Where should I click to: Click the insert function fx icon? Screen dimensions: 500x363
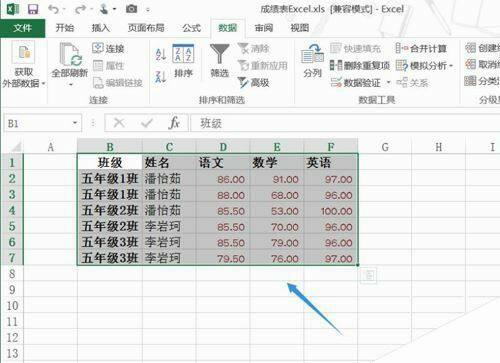pyautogui.click(x=174, y=124)
